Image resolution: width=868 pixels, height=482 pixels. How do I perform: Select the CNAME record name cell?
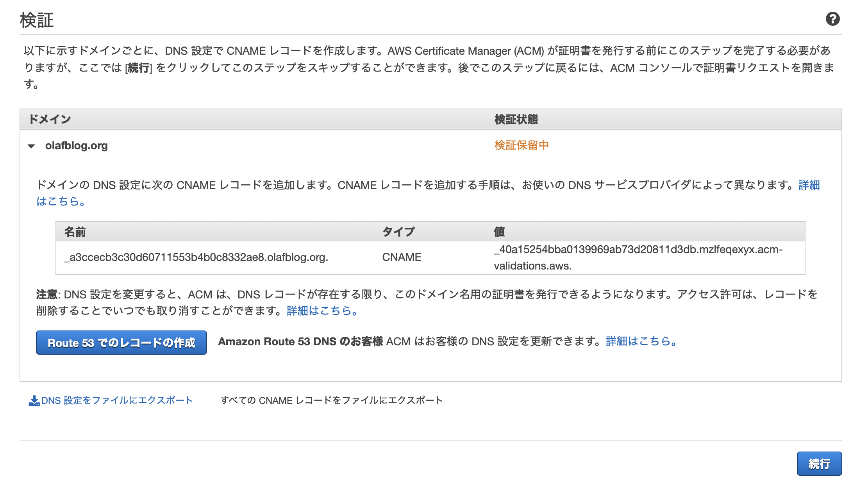pyautogui.click(x=197, y=257)
